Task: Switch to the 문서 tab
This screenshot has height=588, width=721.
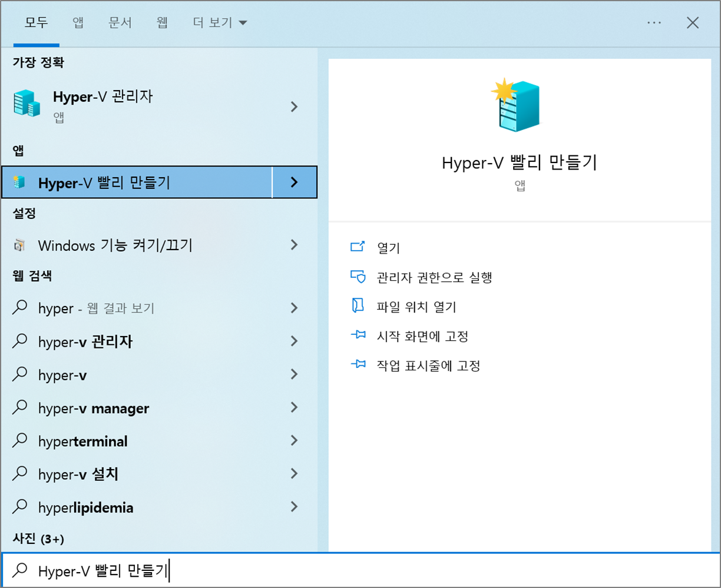Action: coord(121,23)
